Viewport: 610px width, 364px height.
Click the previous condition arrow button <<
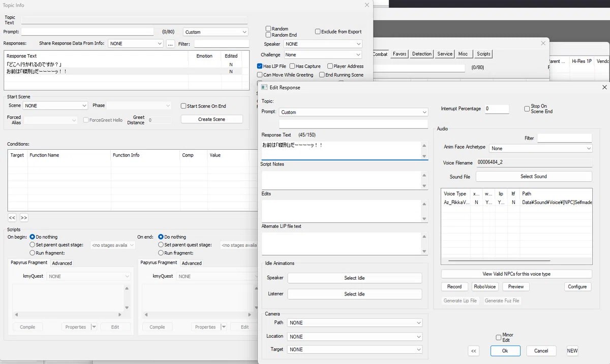(12, 218)
